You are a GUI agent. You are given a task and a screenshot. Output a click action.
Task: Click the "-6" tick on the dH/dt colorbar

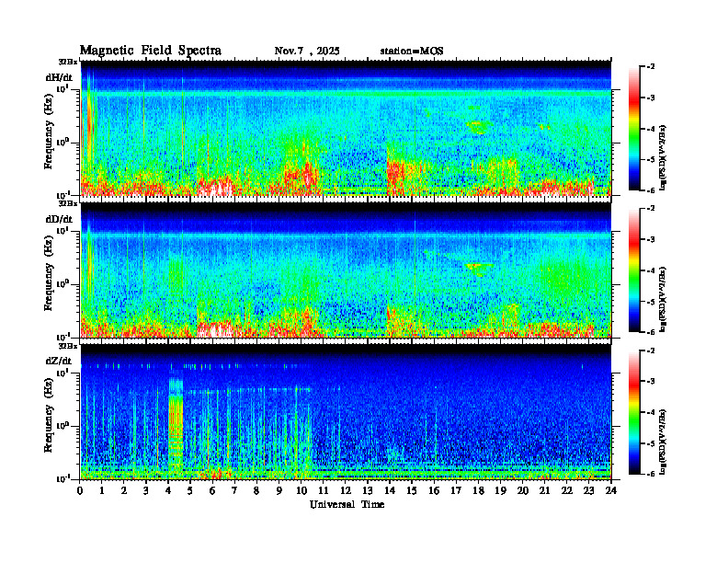650,190
